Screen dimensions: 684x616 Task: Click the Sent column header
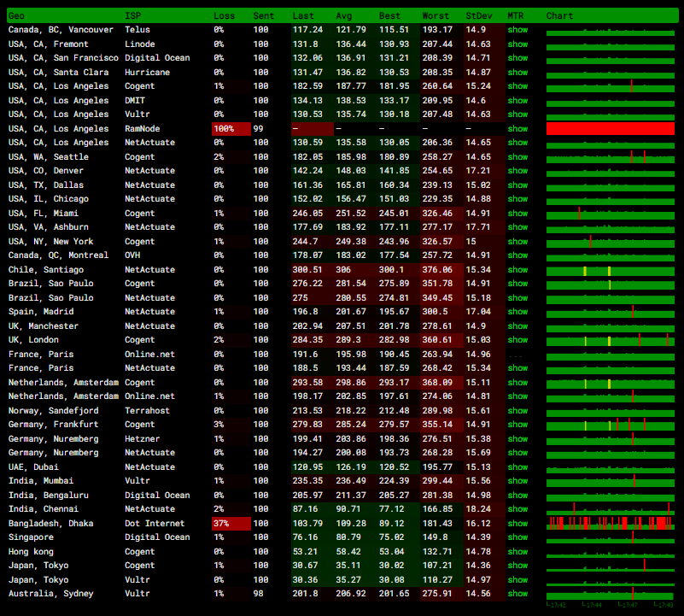click(x=264, y=15)
